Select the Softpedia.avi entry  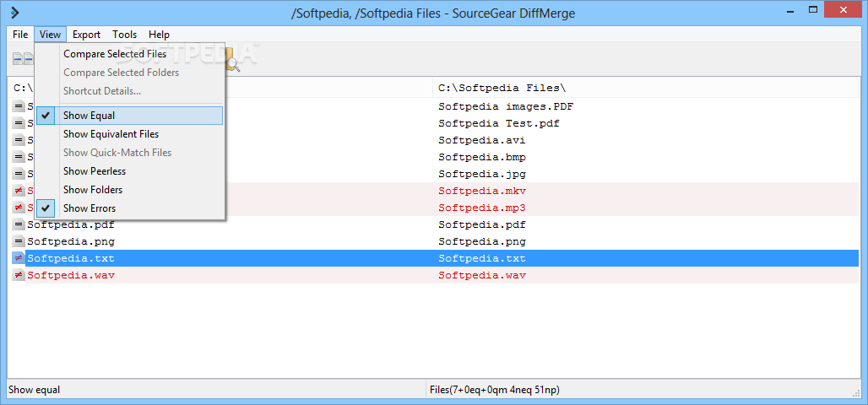point(481,140)
